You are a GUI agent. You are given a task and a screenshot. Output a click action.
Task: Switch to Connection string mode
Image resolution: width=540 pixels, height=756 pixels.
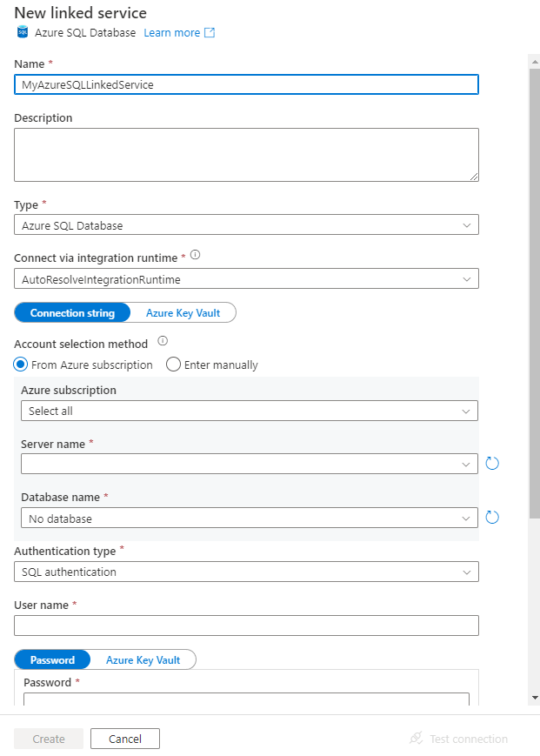[x=72, y=312]
